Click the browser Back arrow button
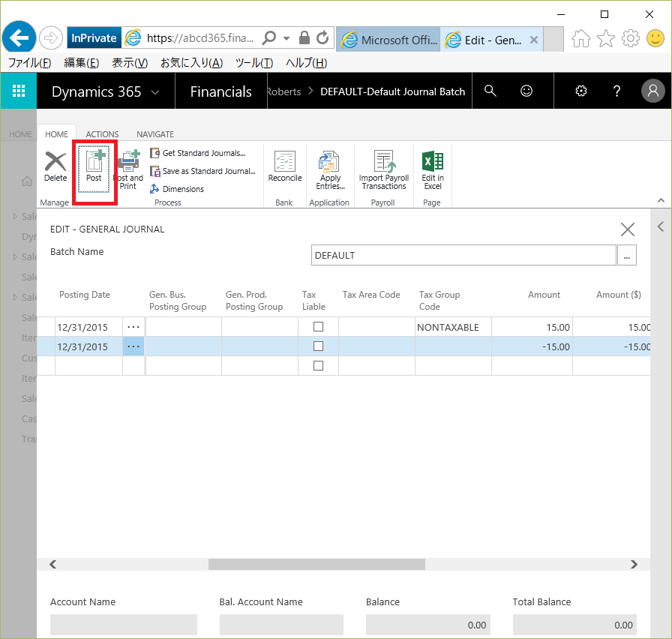672x639 pixels. [x=19, y=37]
